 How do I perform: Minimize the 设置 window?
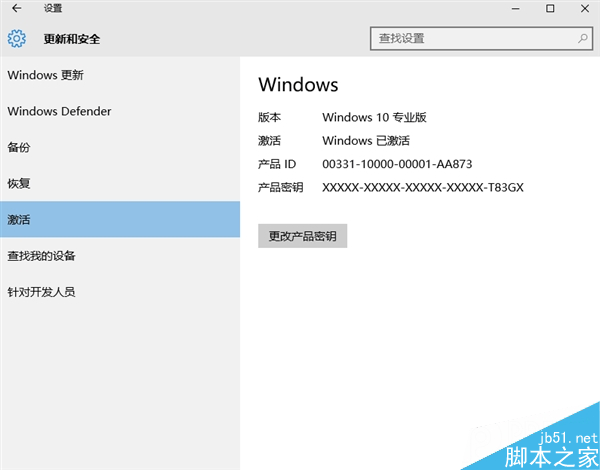(x=516, y=8)
